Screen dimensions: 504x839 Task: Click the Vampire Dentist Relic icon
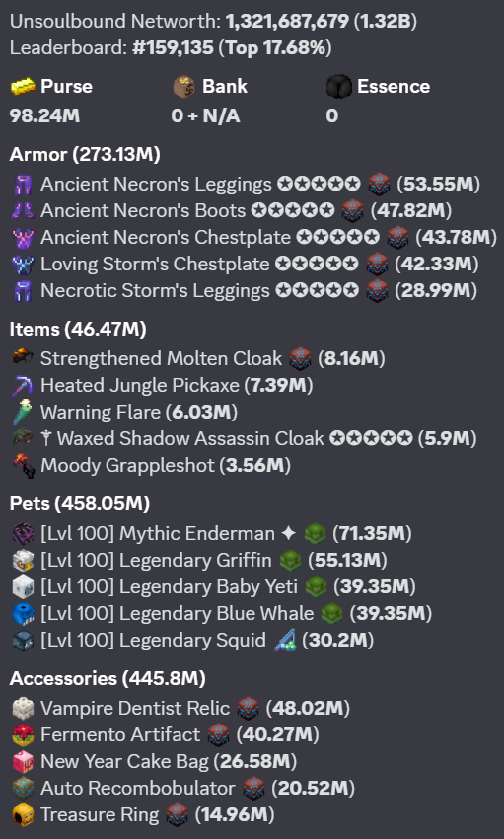pos(23,708)
